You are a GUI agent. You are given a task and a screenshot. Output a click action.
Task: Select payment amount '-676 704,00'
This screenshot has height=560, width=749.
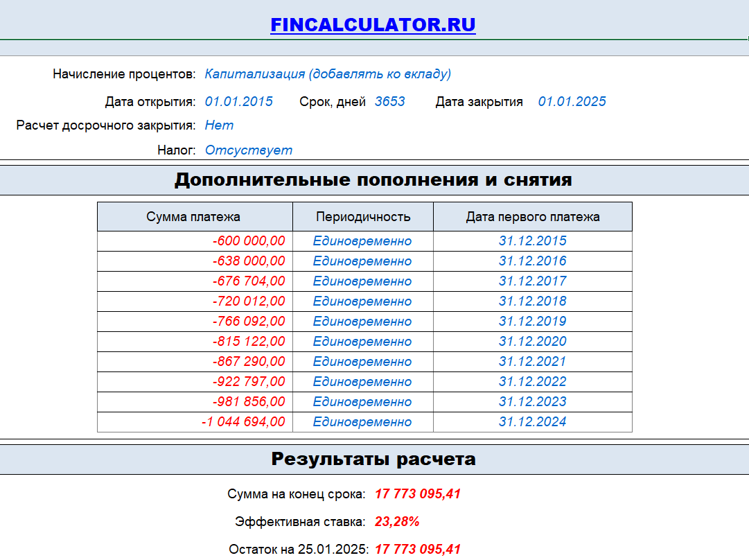[249, 281]
